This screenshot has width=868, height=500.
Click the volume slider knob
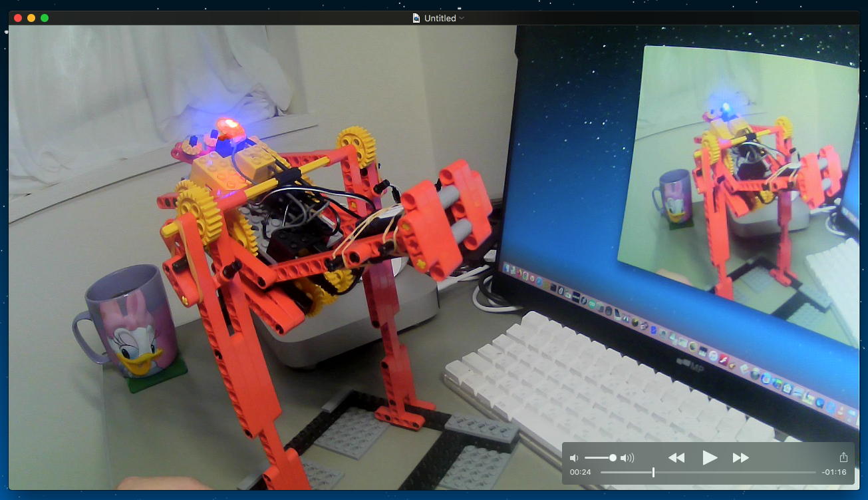(x=613, y=458)
